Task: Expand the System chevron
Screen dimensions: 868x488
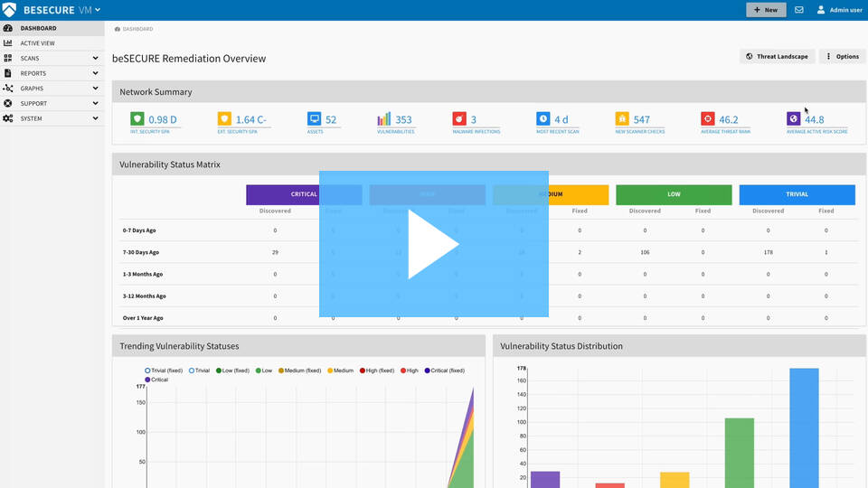Action: tap(95, 118)
